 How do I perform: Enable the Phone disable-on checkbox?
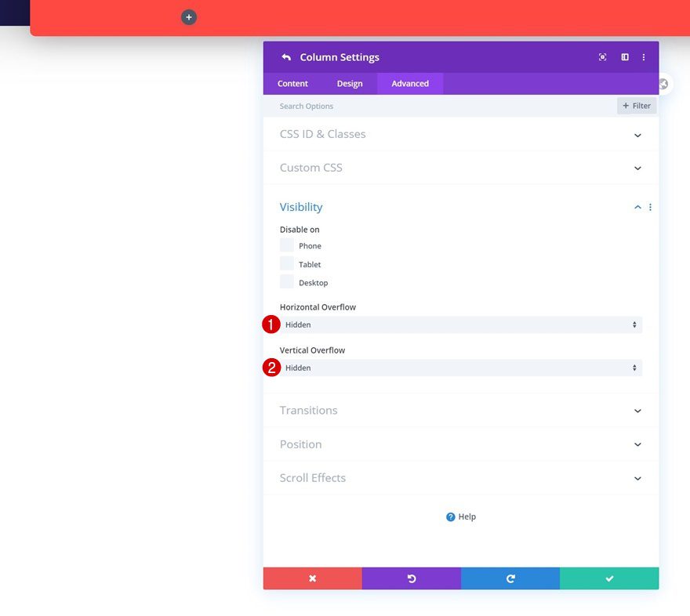[287, 245]
